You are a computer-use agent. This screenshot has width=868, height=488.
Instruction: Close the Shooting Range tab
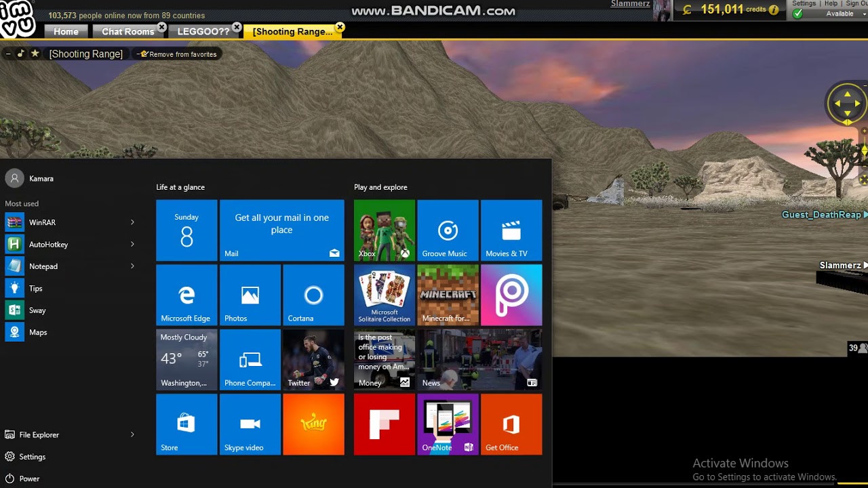tap(340, 27)
